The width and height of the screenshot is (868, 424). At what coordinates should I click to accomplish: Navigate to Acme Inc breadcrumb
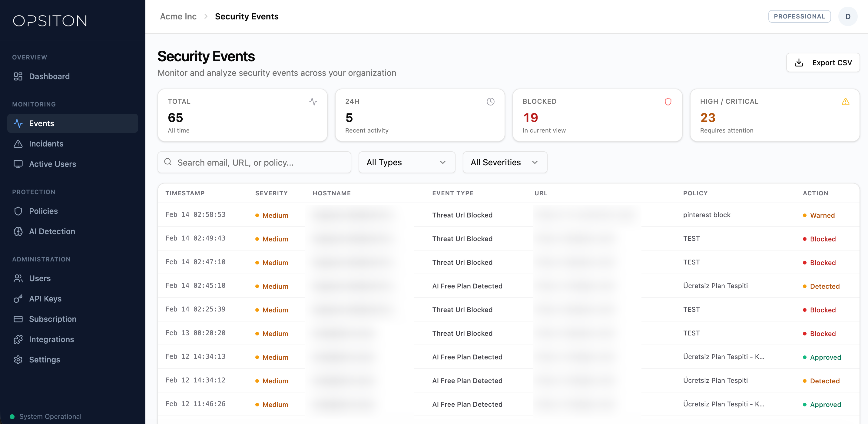pyautogui.click(x=178, y=16)
